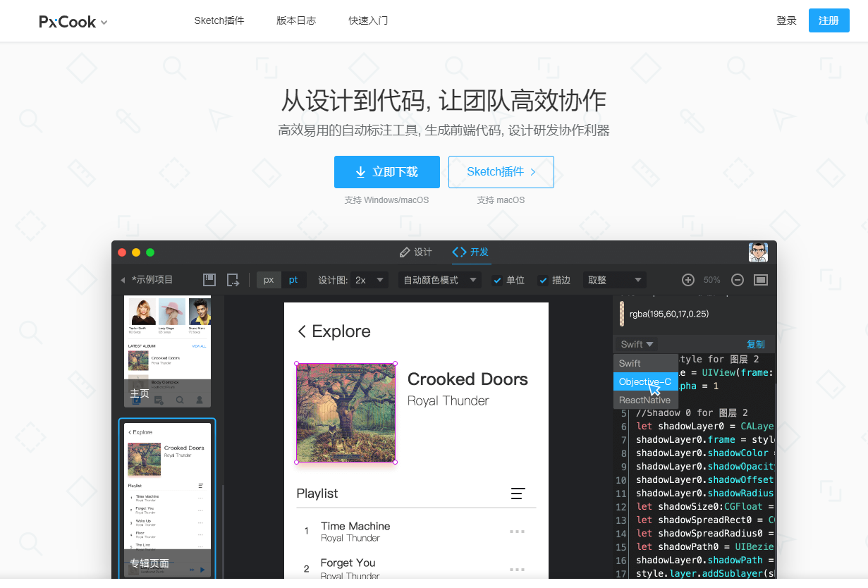Select the Crooked Doors album cover

(346, 412)
